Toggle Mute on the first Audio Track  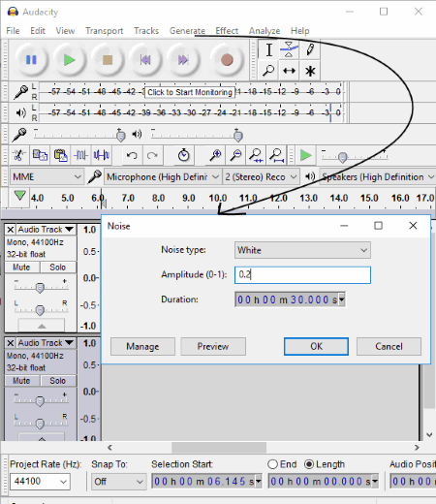[x=21, y=268]
